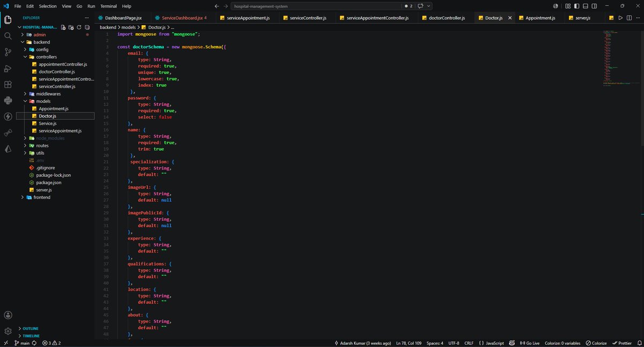Screen dimensions: 644x347
Task: Click the models breadcrumb segment
Action: pos(128,27)
